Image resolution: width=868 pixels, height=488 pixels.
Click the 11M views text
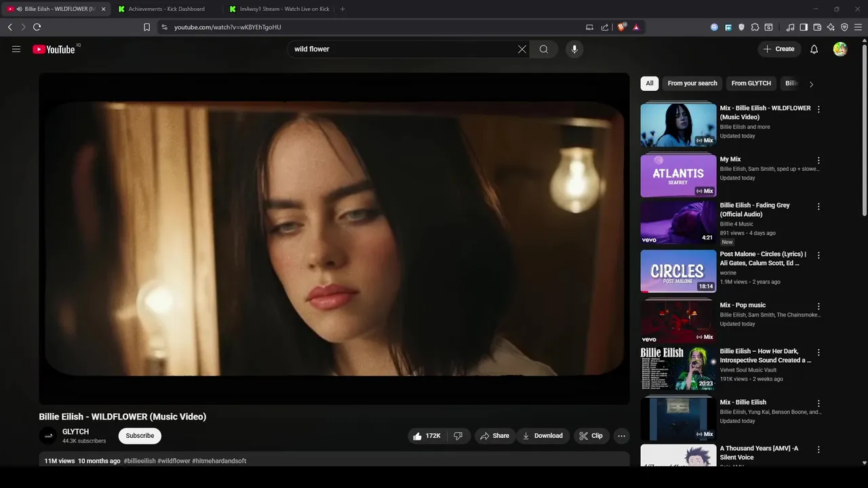60,461
